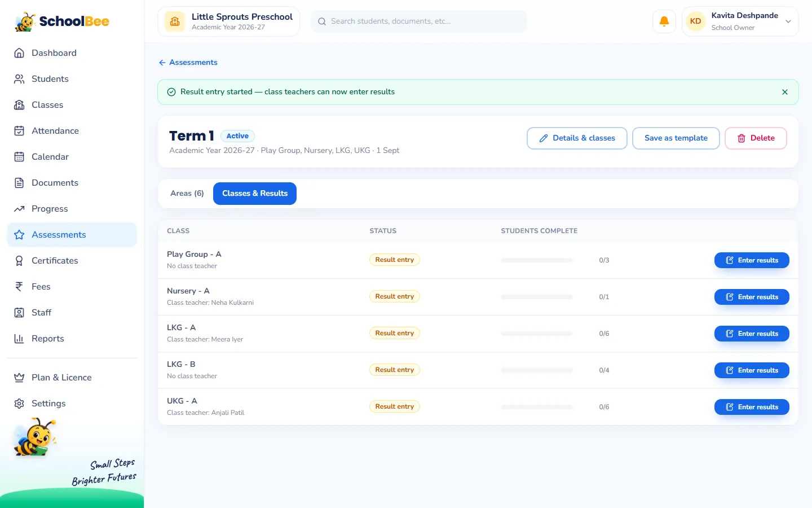
Task: Enter results for UKG - A
Action: click(x=752, y=407)
